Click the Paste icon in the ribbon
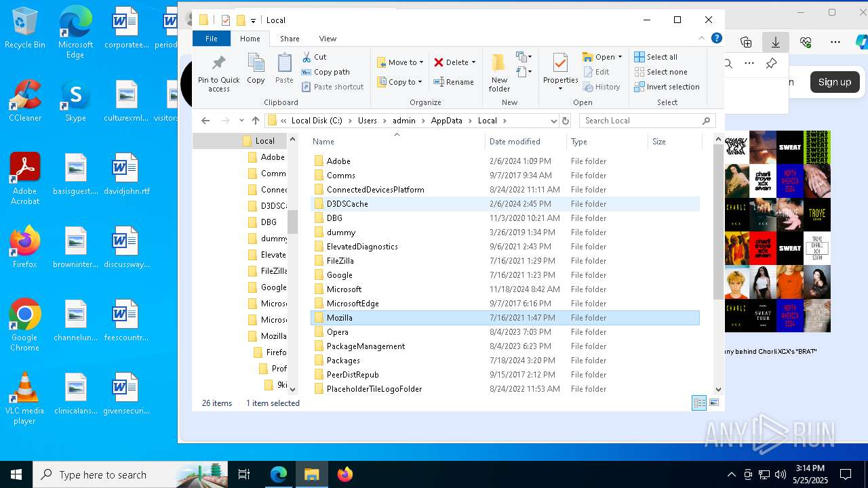868x488 pixels. point(284,69)
